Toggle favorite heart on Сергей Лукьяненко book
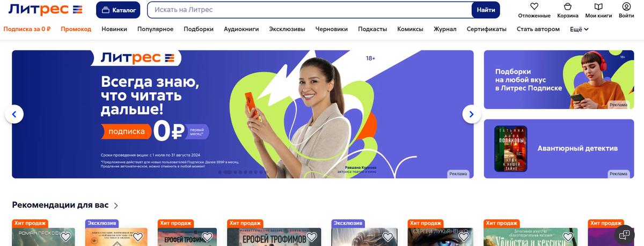Image resolution: width=644 pixels, height=246 pixels. tap(463, 236)
